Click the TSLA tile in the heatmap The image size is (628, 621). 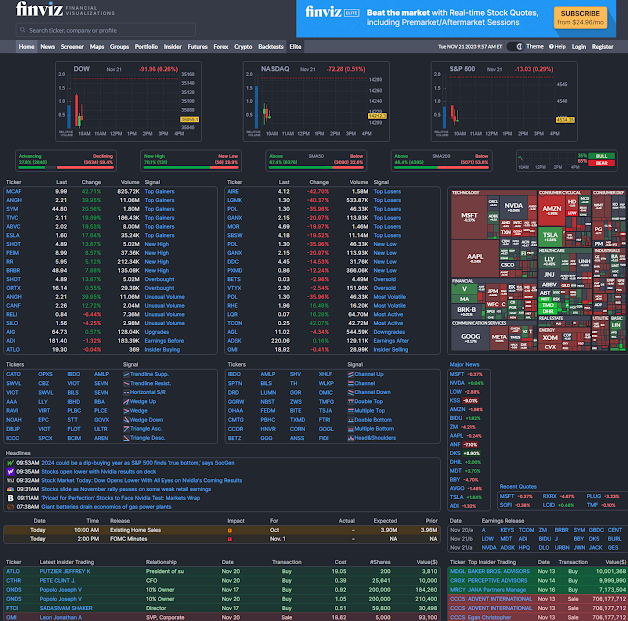[550, 237]
